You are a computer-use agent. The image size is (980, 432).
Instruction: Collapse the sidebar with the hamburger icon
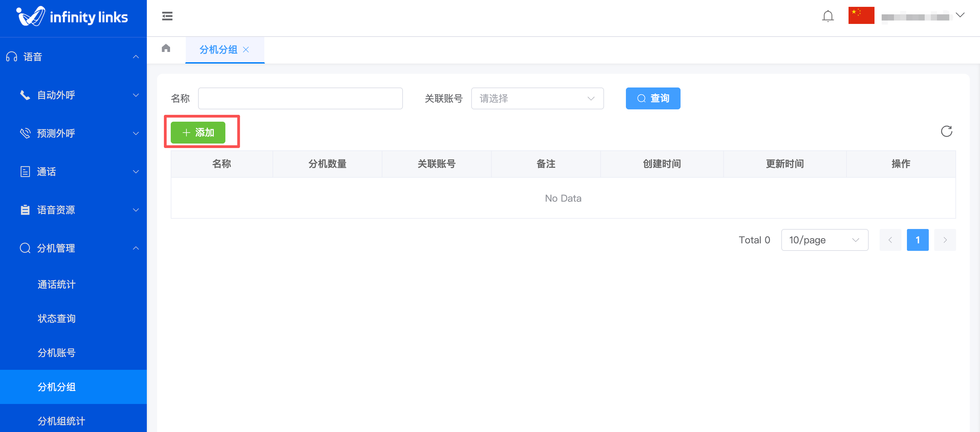[x=167, y=16]
